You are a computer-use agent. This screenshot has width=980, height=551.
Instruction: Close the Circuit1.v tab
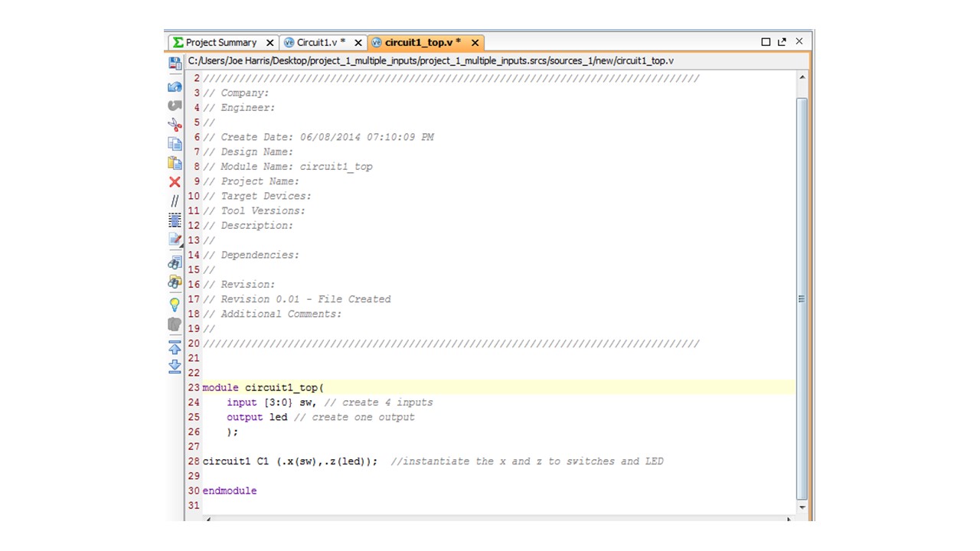click(358, 43)
